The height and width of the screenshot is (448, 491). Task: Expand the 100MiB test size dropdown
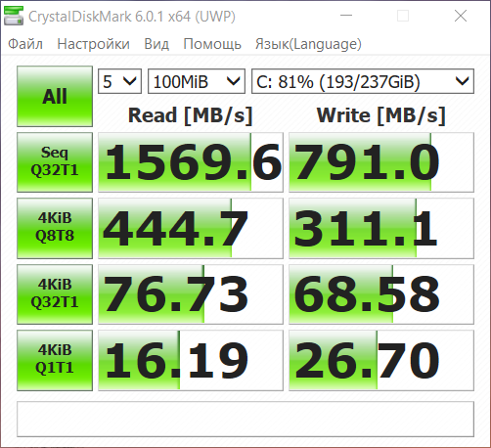click(197, 81)
